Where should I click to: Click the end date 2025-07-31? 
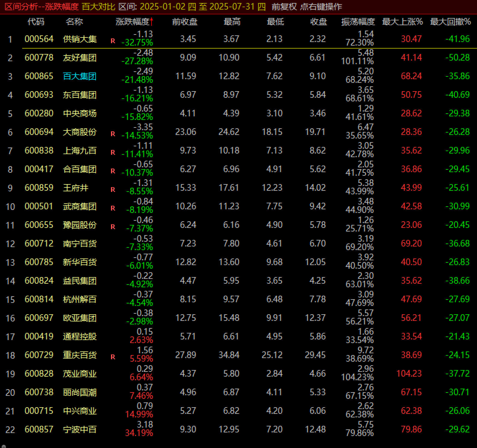coord(232,7)
